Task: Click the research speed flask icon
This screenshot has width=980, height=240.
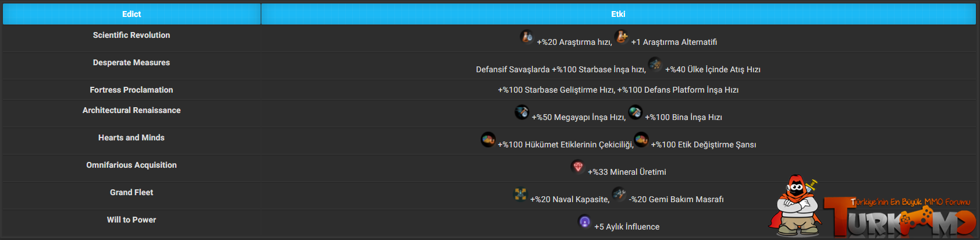Action: pos(527,37)
